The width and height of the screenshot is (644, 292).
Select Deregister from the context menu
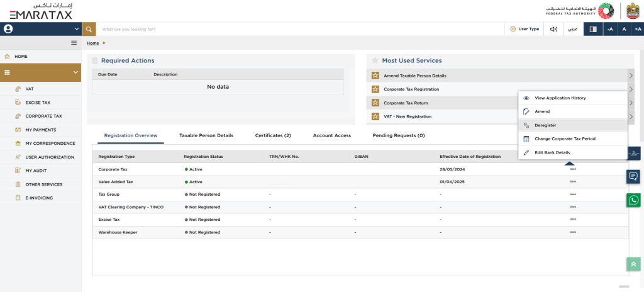545,125
